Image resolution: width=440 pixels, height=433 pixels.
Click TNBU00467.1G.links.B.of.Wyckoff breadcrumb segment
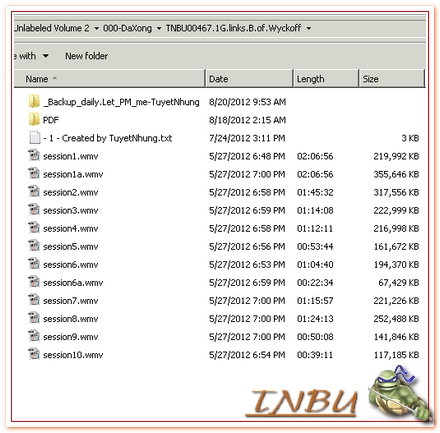point(234,28)
